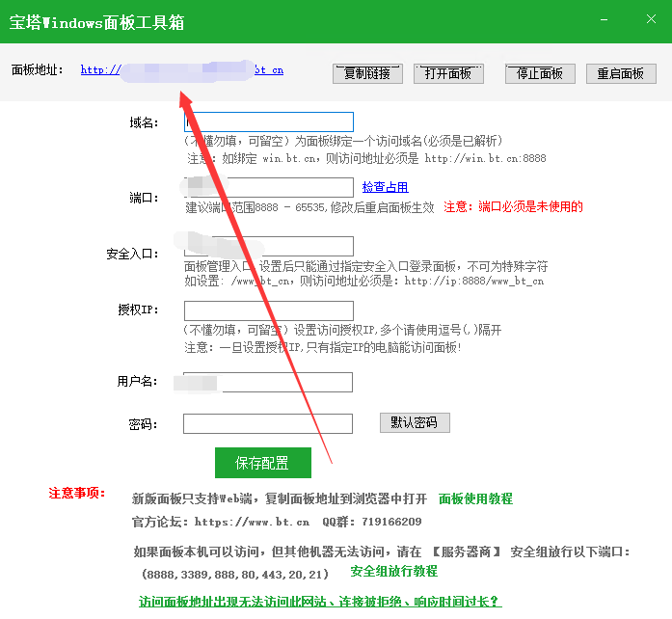Image resolution: width=672 pixels, height=619 pixels.
Task: Open the panel with 打开面板
Action: 448,73
